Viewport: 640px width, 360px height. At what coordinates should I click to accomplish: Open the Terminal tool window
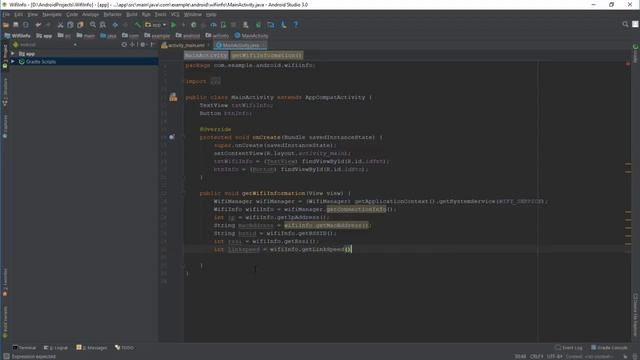pos(24,348)
